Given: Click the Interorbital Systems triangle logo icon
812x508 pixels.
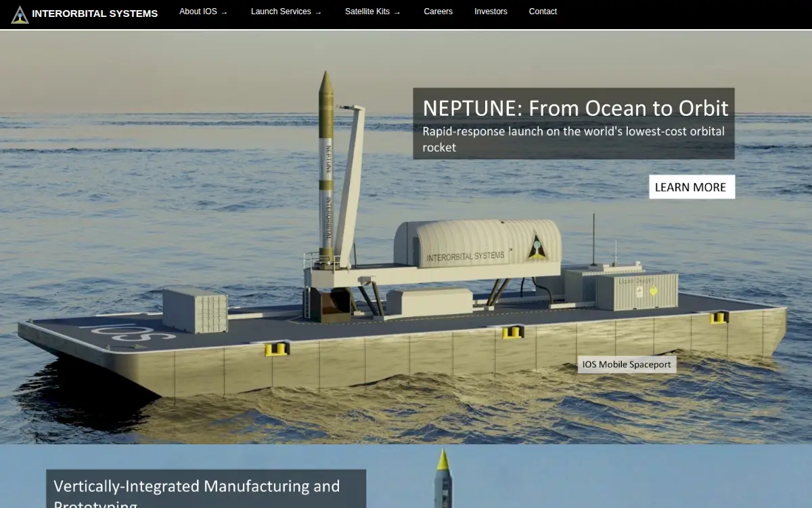Looking at the screenshot, I should 20,14.
